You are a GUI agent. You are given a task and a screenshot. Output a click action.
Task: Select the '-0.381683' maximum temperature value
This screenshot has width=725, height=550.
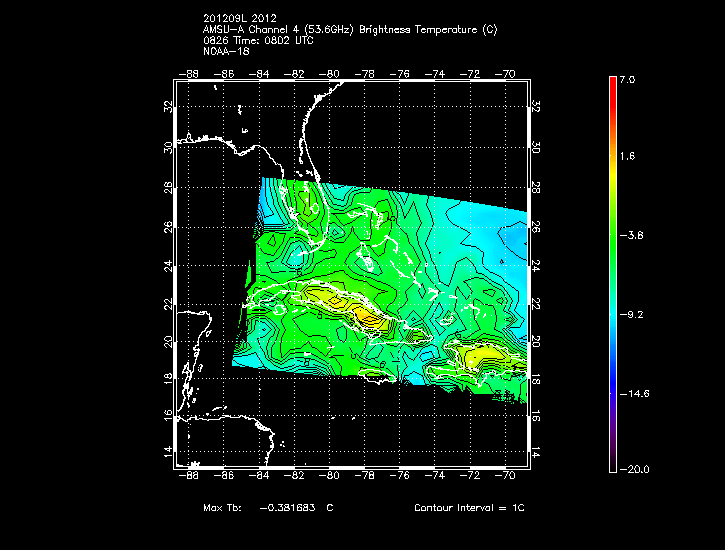click(x=287, y=507)
